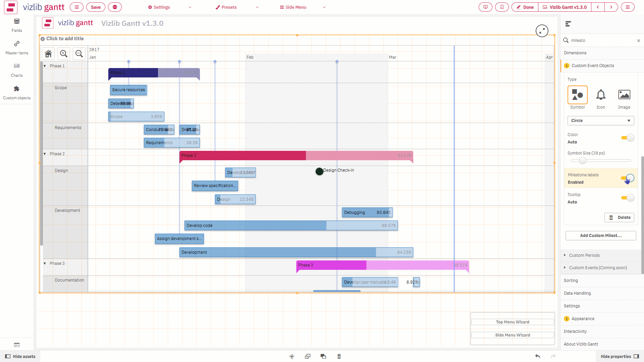644x362 pixels.
Task: Turn off the Color Auto toggle
Action: (627, 138)
